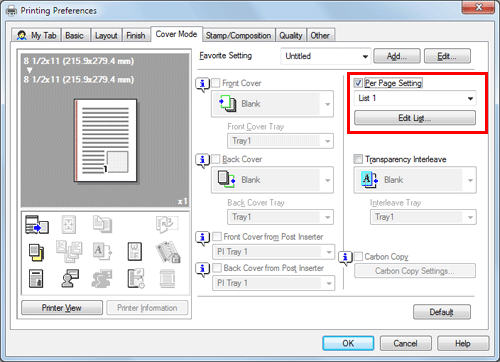Screen dimensions: 500x362
Task: Click the printer-with-blue-arrow icon in the icon grid
Action: pos(37,224)
